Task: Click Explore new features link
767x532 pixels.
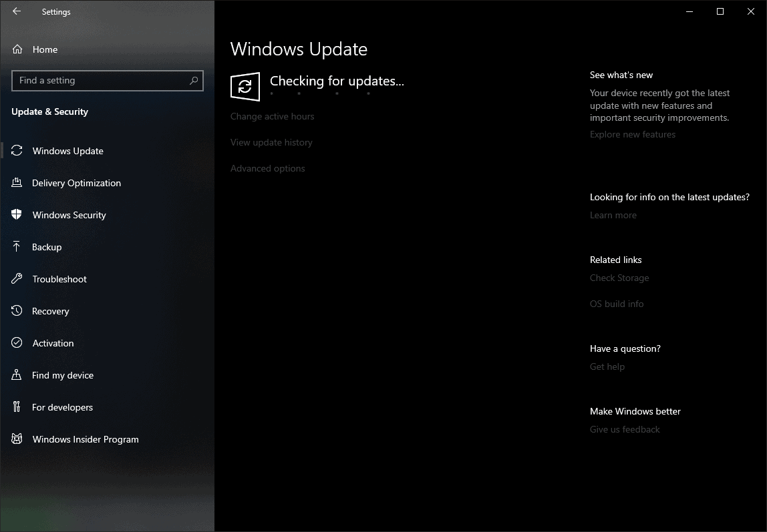Action: pos(632,134)
